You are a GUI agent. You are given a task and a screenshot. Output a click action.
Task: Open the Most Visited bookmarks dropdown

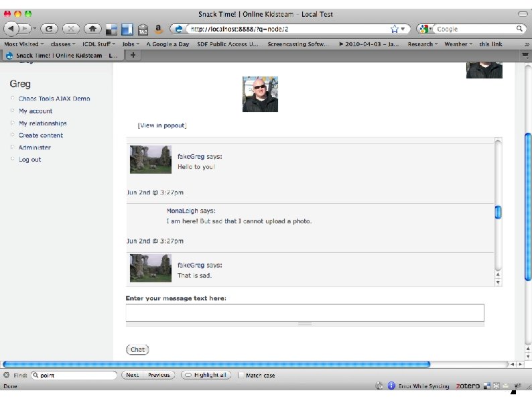23,44
